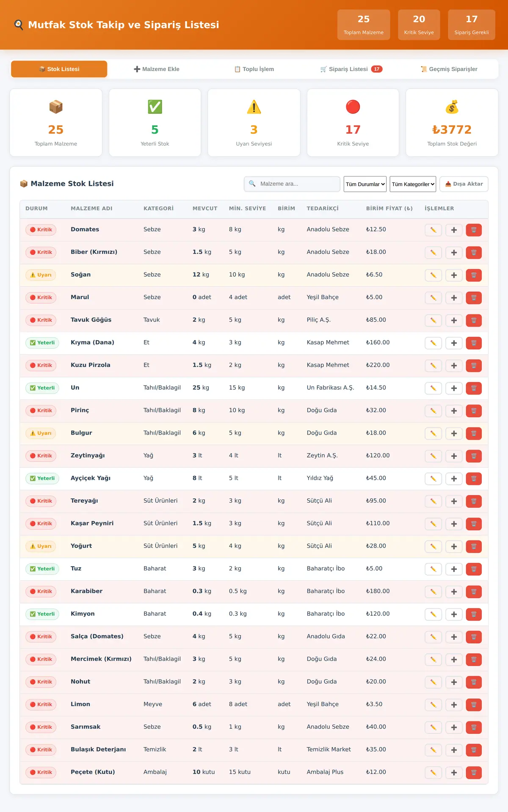This screenshot has width=508, height=812.
Task: View Geçmiş Siparişler tab
Action: [x=449, y=69]
